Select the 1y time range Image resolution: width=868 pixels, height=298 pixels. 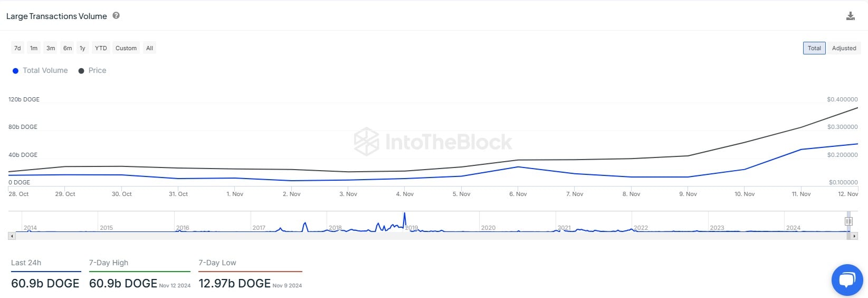coord(82,48)
